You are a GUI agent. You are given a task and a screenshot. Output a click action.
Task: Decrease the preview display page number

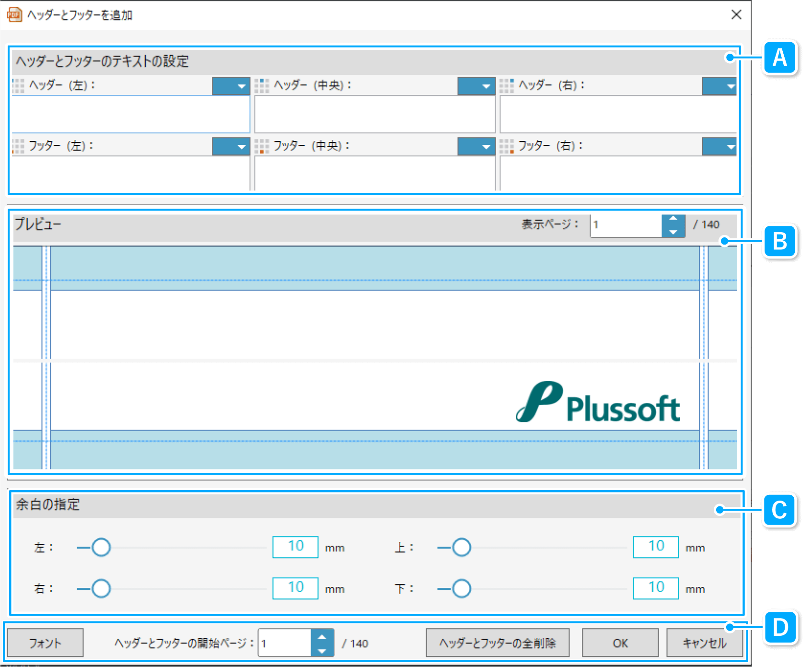click(x=673, y=231)
